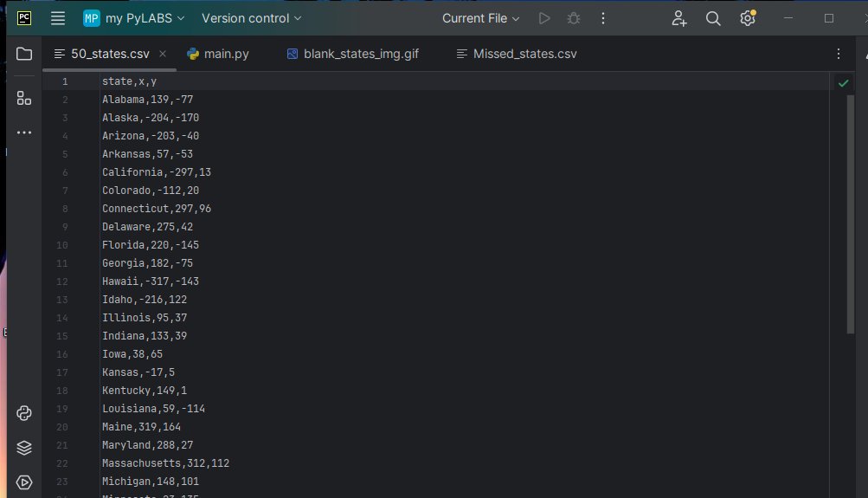Open the Services run tool window
Screen dimensions: 868x498
pyautogui.click(x=24, y=482)
